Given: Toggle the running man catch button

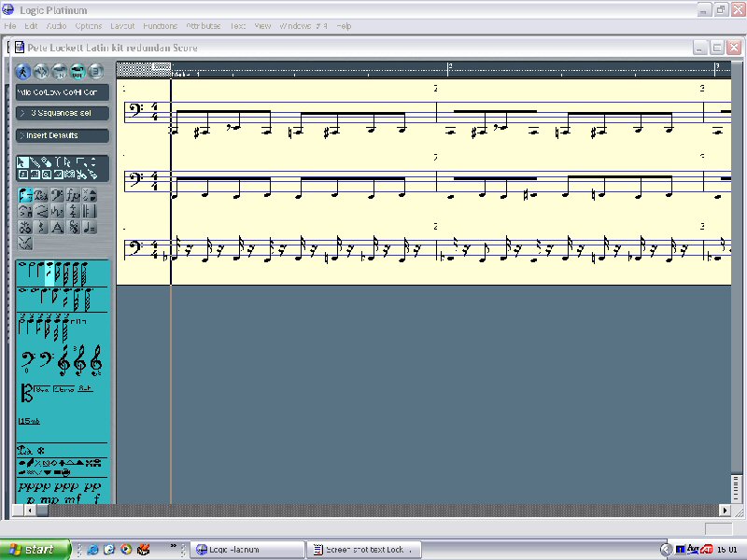Looking at the screenshot, I should pos(24,72).
